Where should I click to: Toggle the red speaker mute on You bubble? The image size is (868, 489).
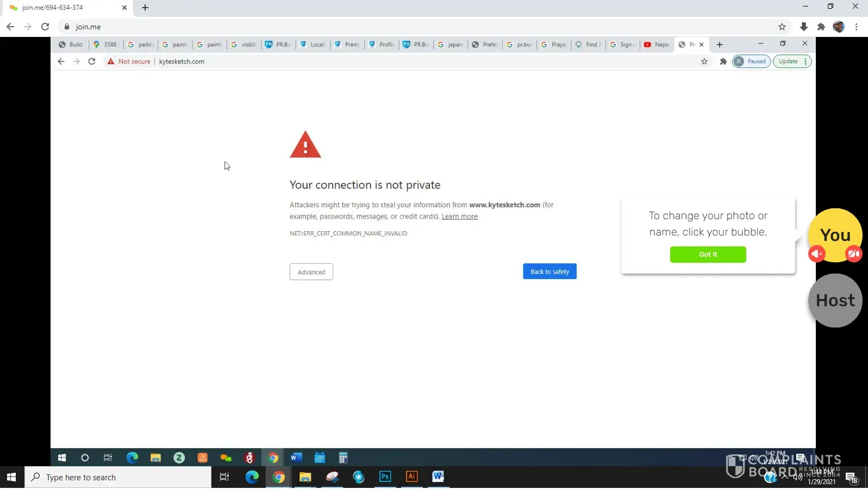click(816, 254)
